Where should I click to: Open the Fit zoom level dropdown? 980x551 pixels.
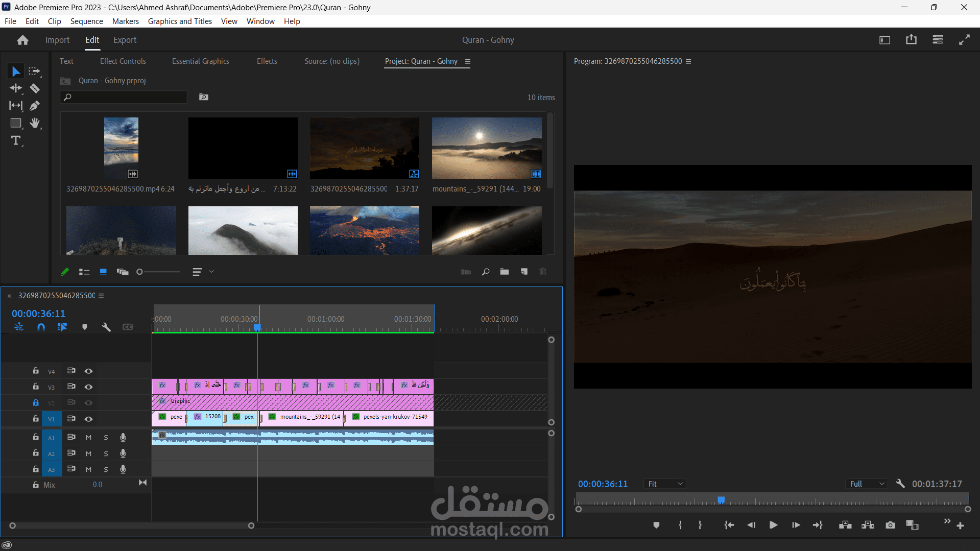664,484
